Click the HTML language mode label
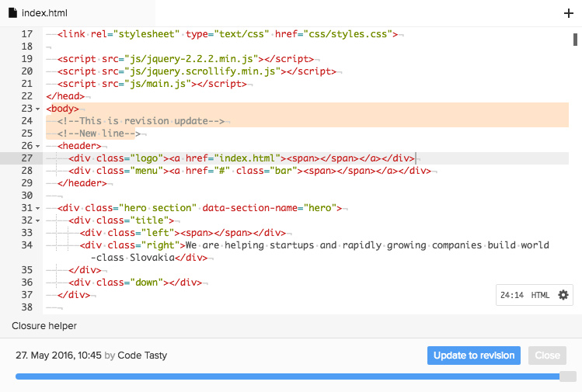582x392 pixels. pyautogui.click(x=540, y=295)
